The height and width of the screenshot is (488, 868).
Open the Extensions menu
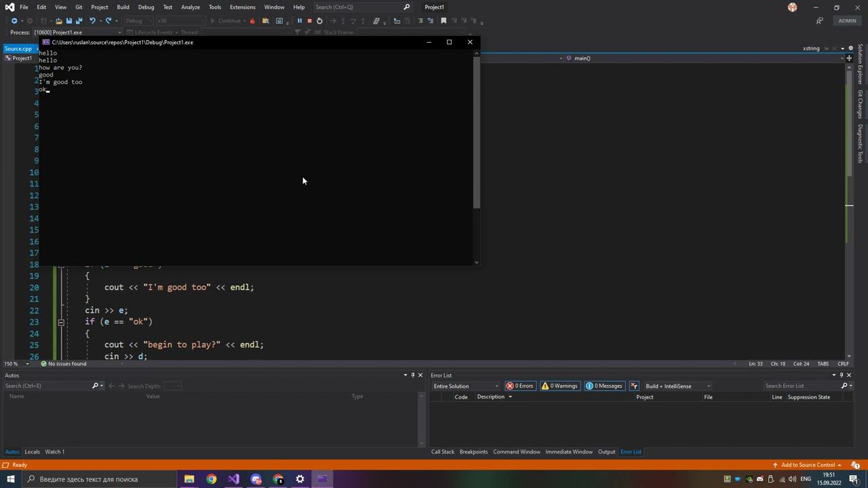pos(242,7)
